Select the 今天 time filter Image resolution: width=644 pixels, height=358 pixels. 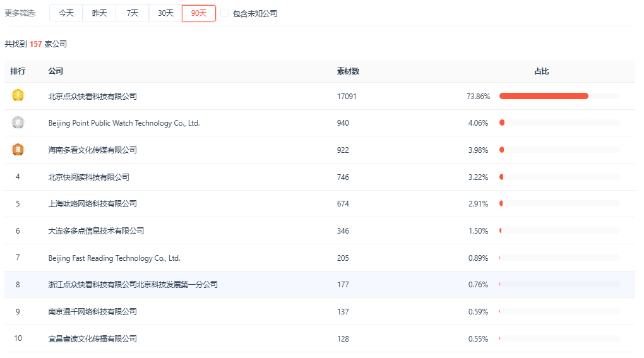[66, 13]
